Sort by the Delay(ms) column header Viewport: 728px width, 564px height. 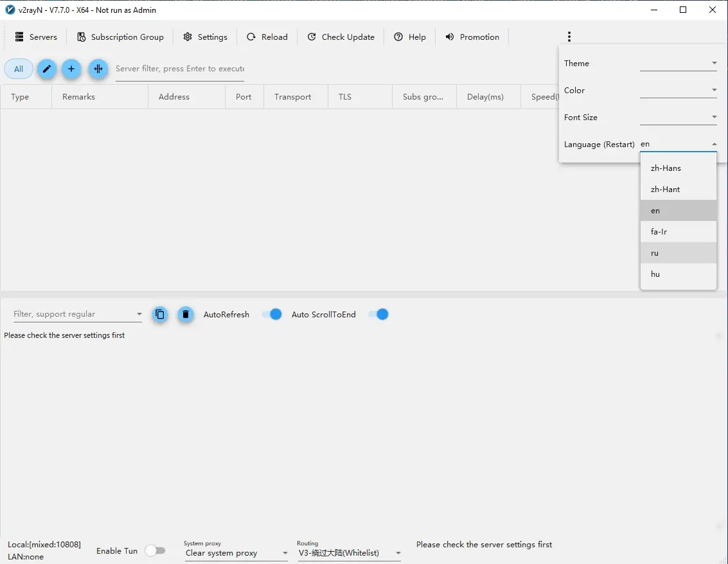pyautogui.click(x=488, y=96)
